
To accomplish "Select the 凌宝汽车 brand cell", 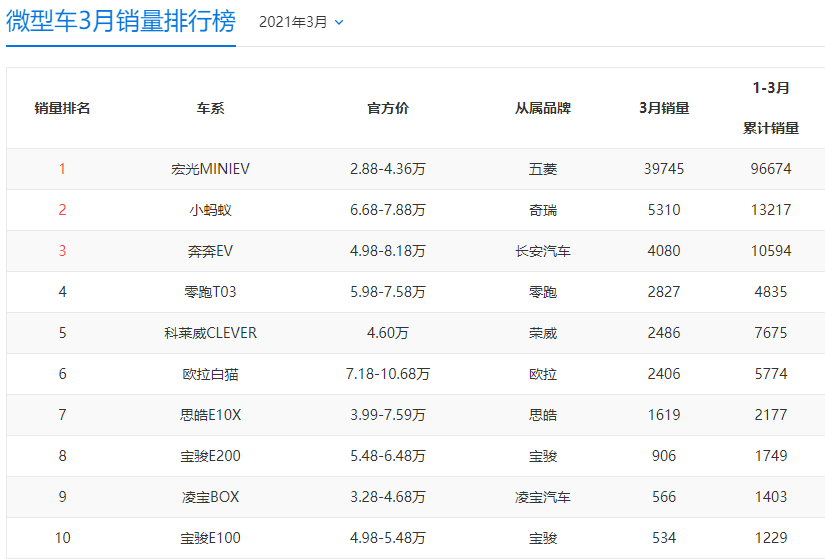I will tap(543, 497).
